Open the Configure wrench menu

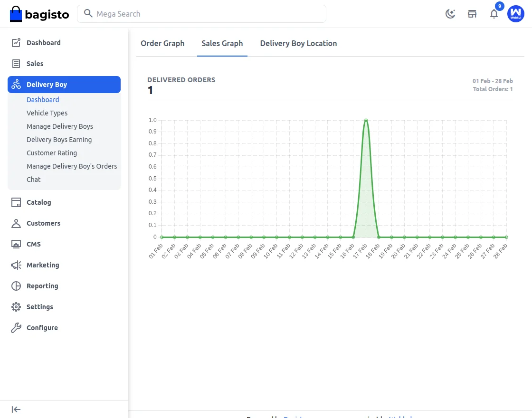tap(42, 328)
